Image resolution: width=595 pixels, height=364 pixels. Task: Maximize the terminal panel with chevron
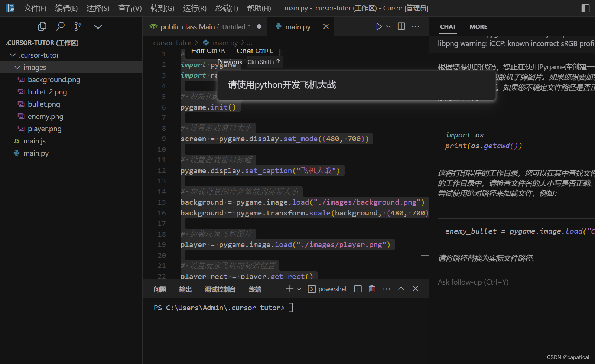[x=401, y=289]
